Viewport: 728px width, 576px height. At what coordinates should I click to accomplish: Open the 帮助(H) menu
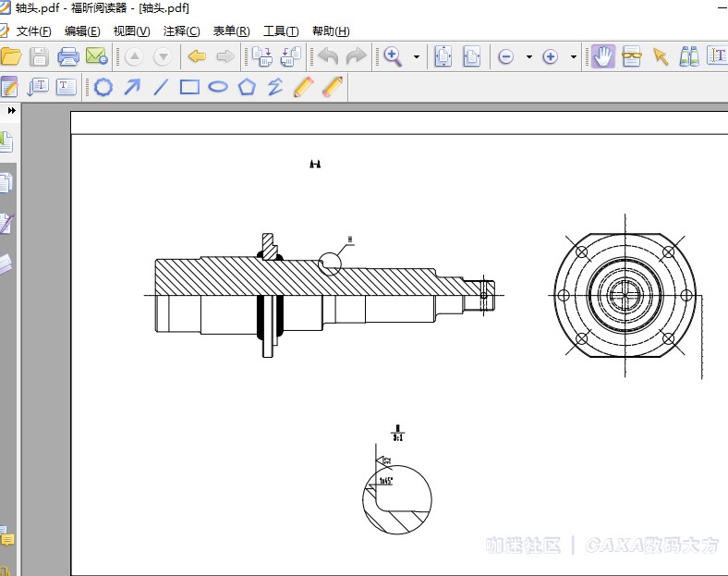[331, 31]
